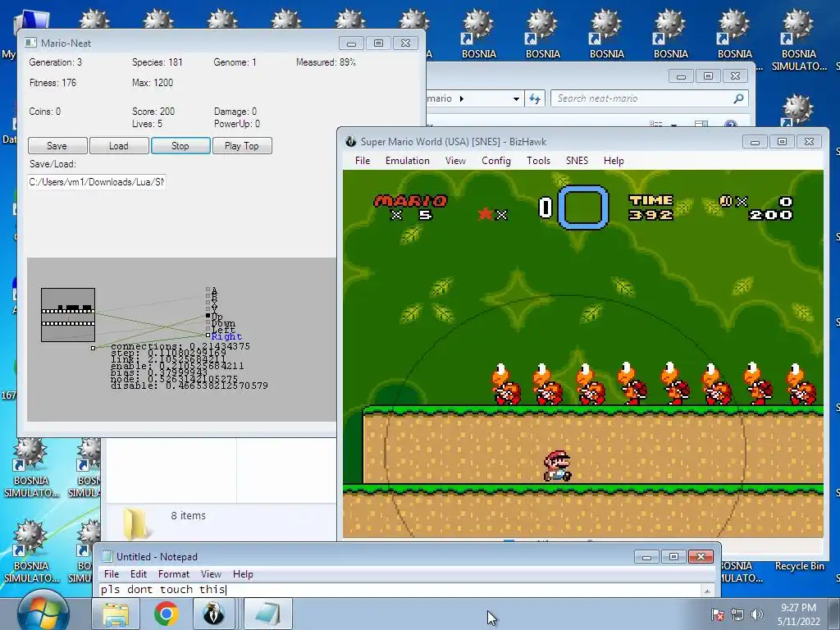Click inside the Notepad text area
This screenshot has height=630, width=840.
(399, 590)
